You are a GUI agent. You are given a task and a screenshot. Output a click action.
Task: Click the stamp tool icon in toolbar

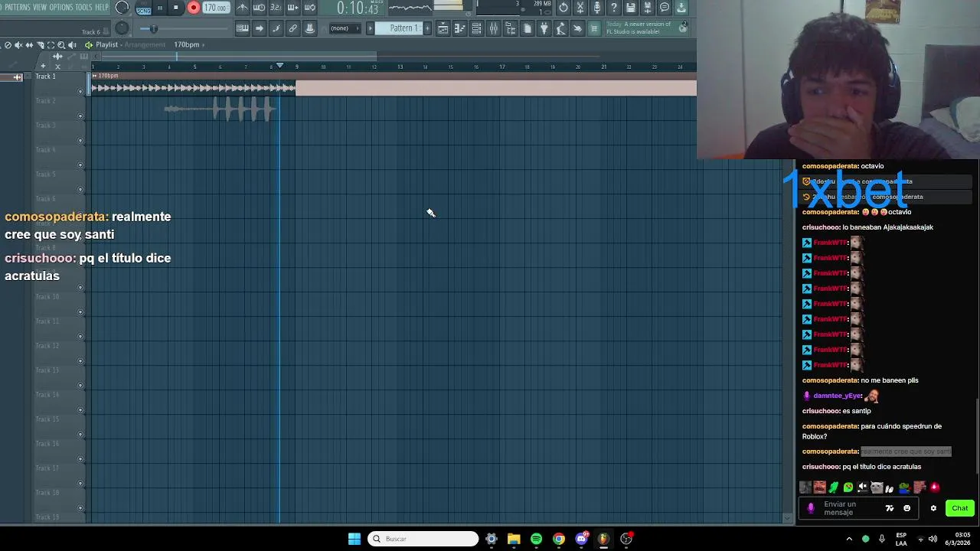[309, 28]
